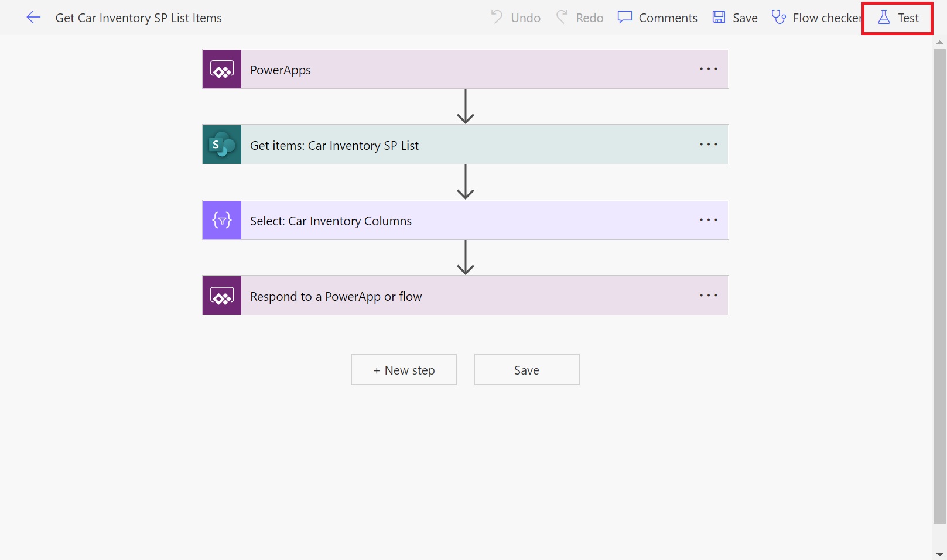Open options for Get items: Car Inventory SP List

(x=708, y=145)
